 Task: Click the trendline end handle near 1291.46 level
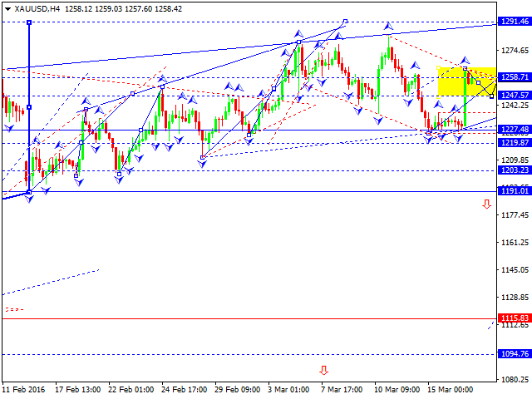[345, 21]
